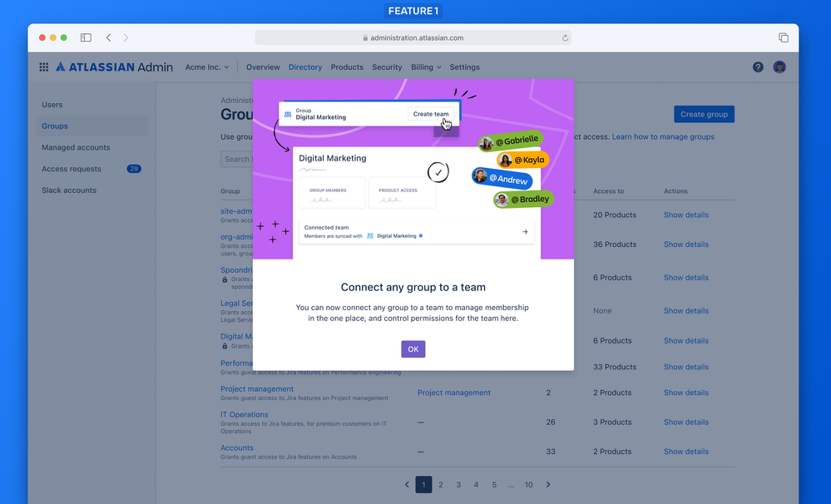Show details for Project management group
831x504 pixels.
click(686, 393)
